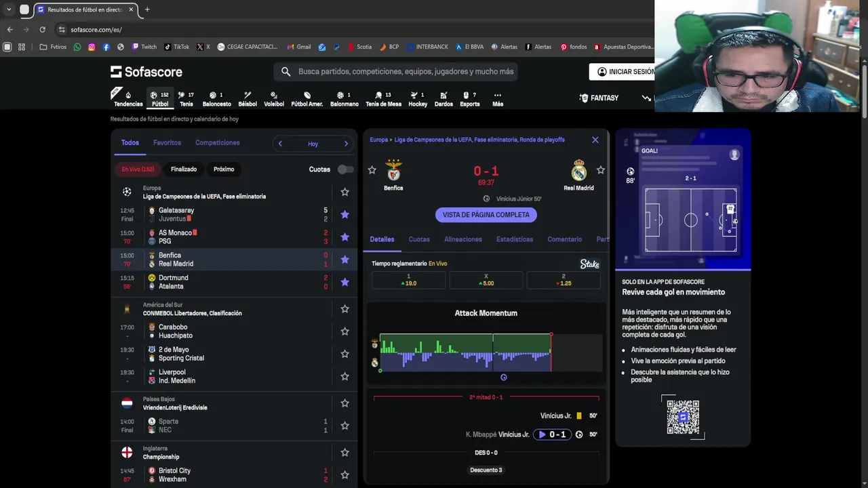868x488 pixels.
Task: Open the FANTASY section
Action: [x=599, y=98]
